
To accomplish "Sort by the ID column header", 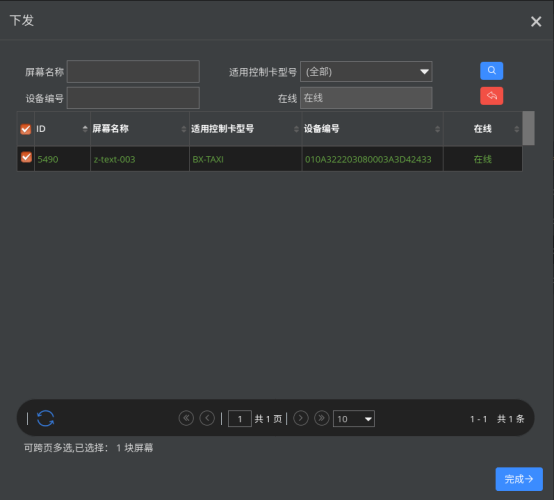I will pyautogui.click(x=62, y=129).
